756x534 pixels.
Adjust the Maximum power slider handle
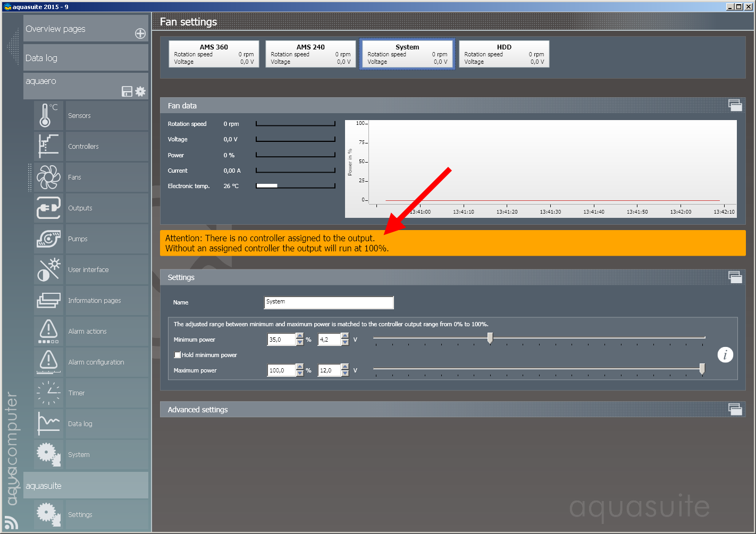click(x=702, y=369)
